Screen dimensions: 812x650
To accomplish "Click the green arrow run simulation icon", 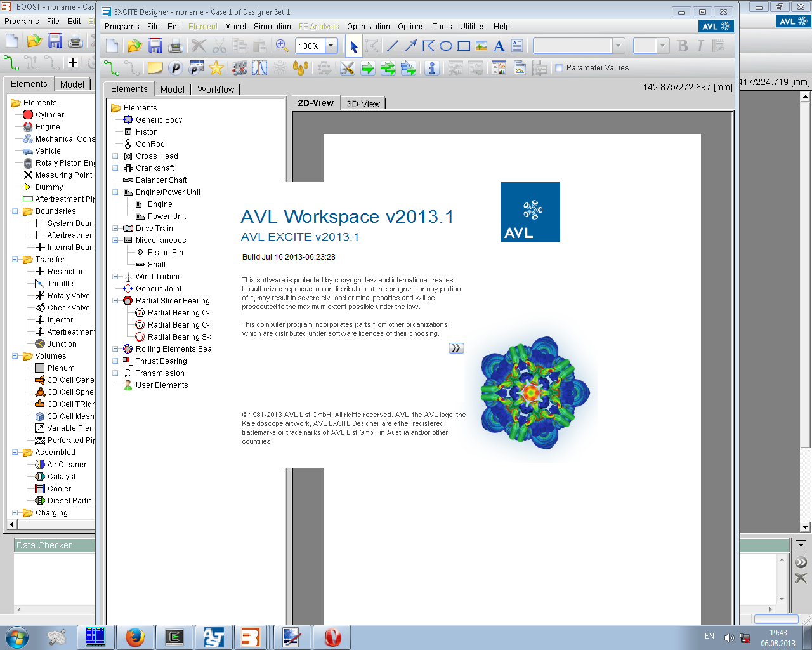I will pos(367,68).
